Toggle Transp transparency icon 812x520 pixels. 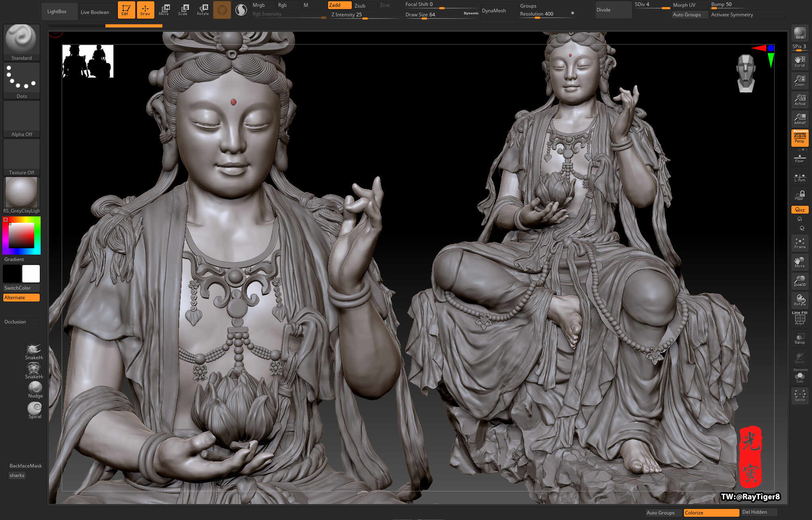[800, 339]
